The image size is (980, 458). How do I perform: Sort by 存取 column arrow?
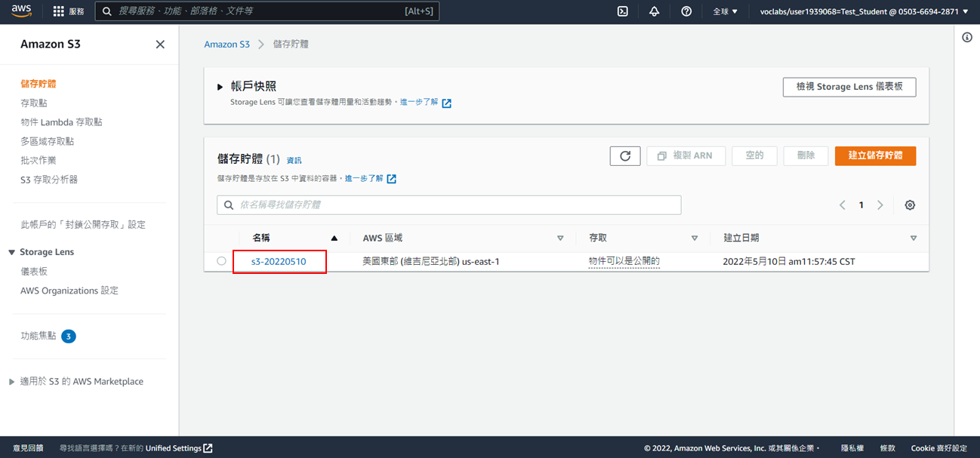(695, 238)
